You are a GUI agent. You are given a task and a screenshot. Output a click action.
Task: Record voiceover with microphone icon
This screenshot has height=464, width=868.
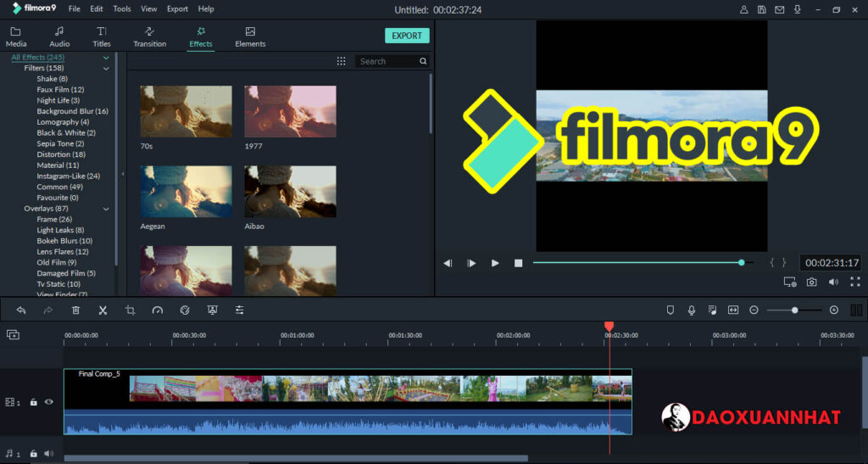[x=692, y=310]
